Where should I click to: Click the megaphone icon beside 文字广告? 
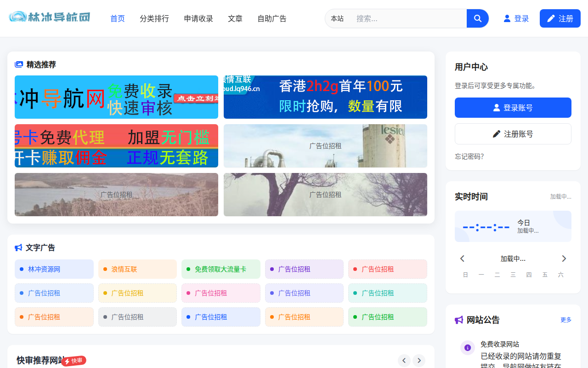click(x=18, y=247)
